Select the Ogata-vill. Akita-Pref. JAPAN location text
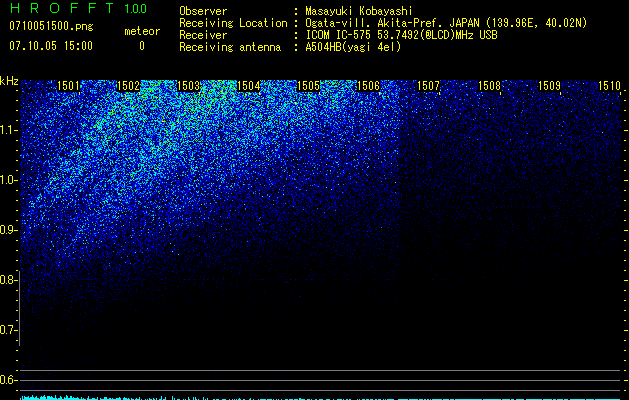 [x=446, y=23]
